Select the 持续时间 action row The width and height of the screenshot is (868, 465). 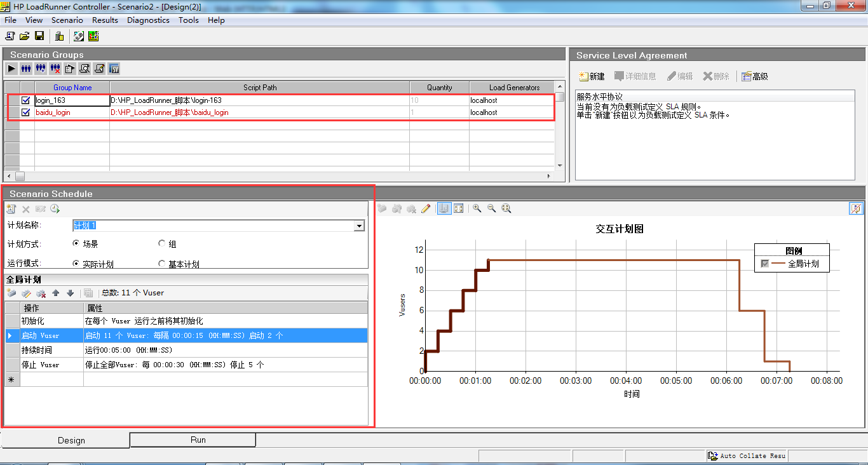tap(186, 350)
